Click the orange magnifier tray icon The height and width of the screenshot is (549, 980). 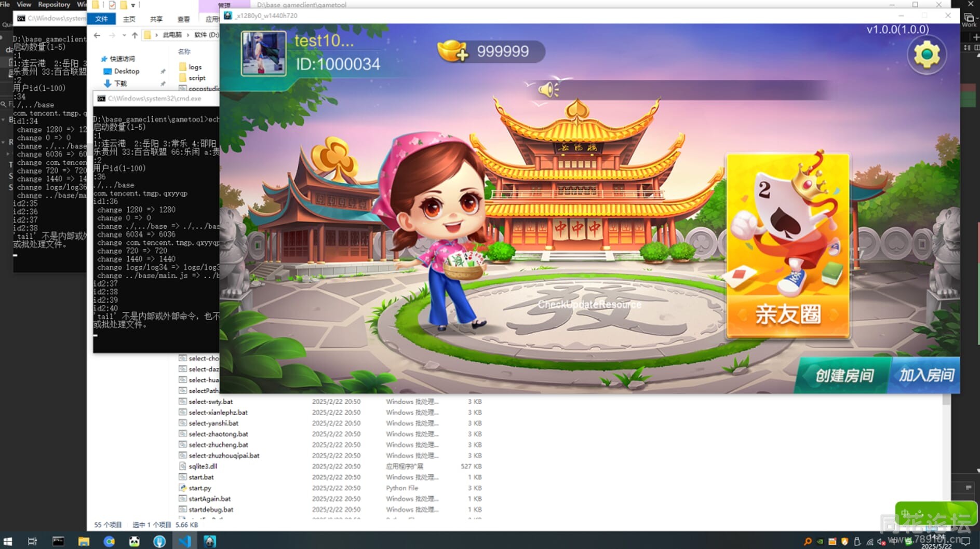click(x=808, y=542)
